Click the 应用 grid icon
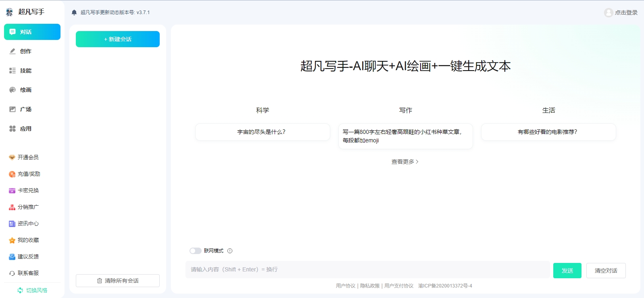This screenshot has height=298, width=644. [x=13, y=129]
